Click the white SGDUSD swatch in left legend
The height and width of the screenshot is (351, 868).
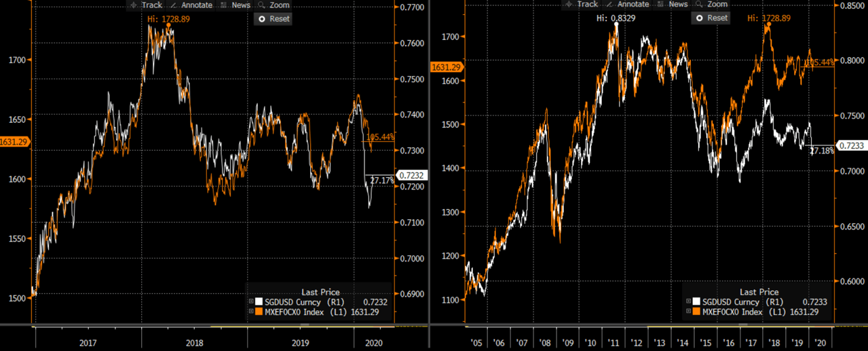click(259, 301)
